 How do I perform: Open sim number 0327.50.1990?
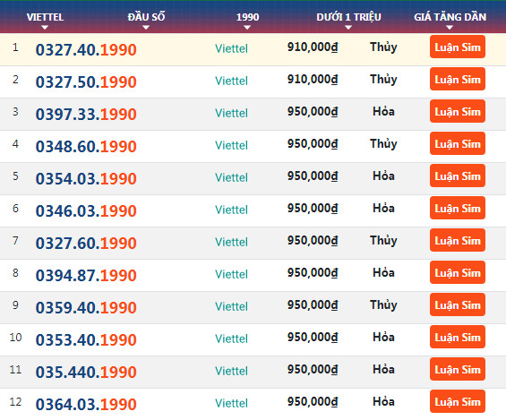click(86, 81)
